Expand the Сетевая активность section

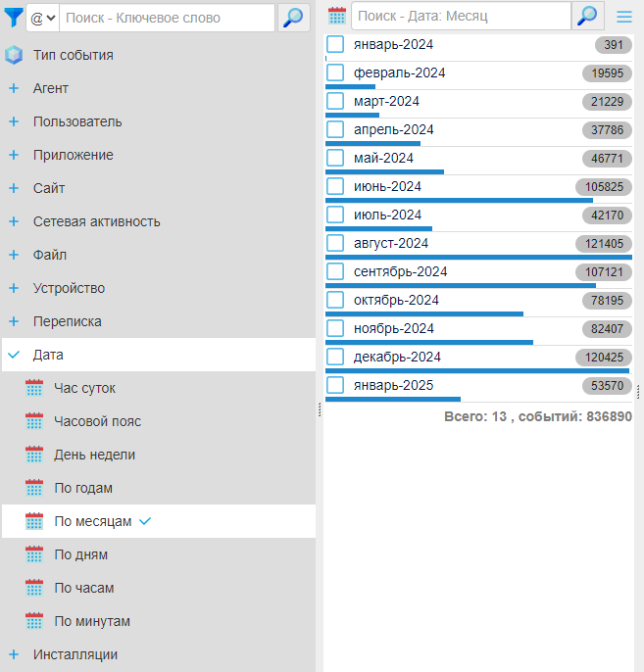[14, 221]
